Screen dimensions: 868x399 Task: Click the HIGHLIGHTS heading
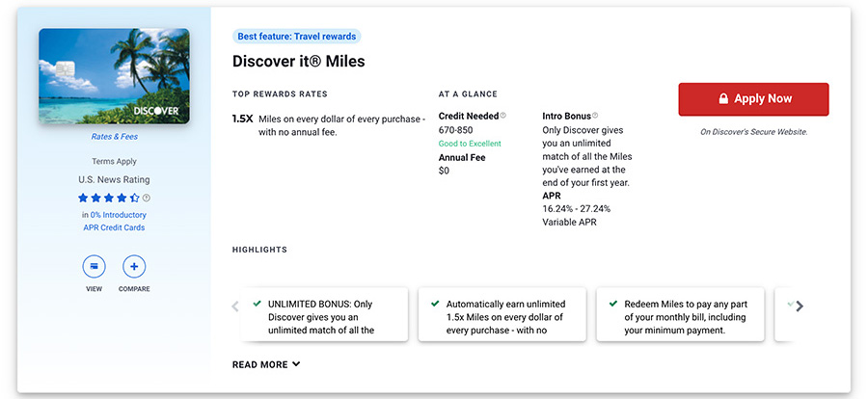259,250
